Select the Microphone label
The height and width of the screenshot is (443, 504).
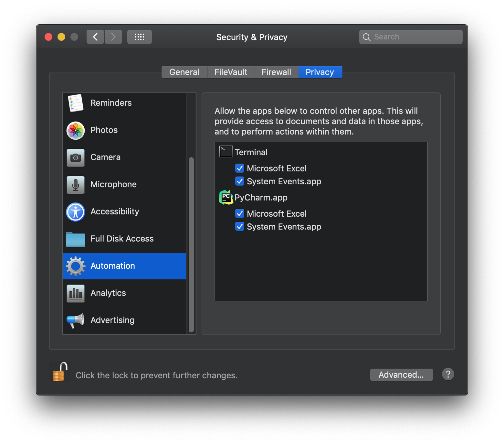[114, 184]
